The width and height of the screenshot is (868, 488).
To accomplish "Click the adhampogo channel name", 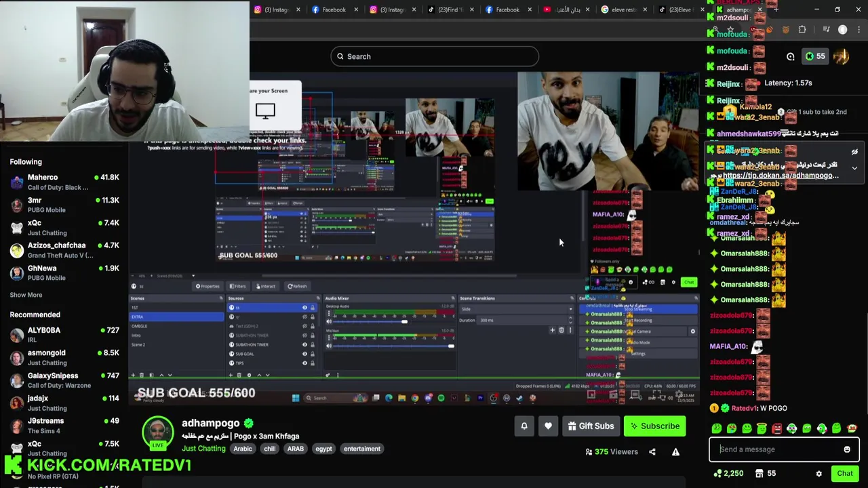I will (210, 423).
